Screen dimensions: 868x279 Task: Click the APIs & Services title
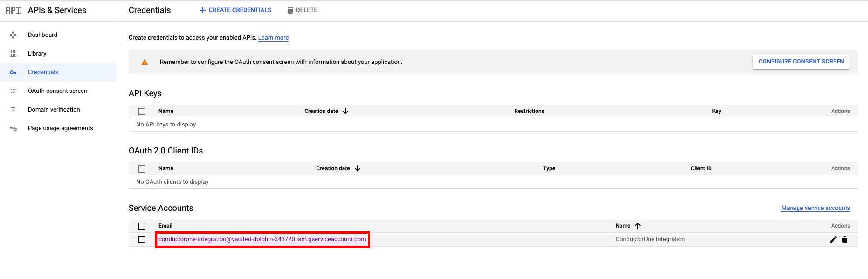pyautogui.click(x=57, y=10)
